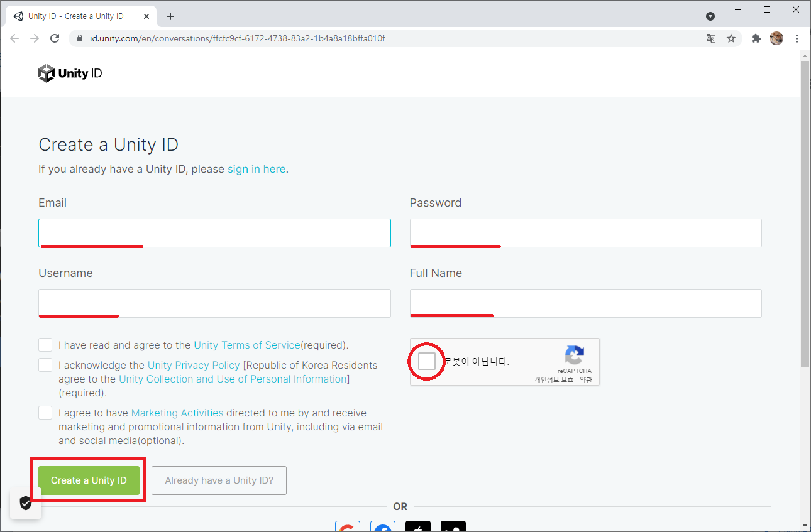The height and width of the screenshot is (532, 811).
Task: Open the Chrome three-dot menu
Action: tap(797, 38)
